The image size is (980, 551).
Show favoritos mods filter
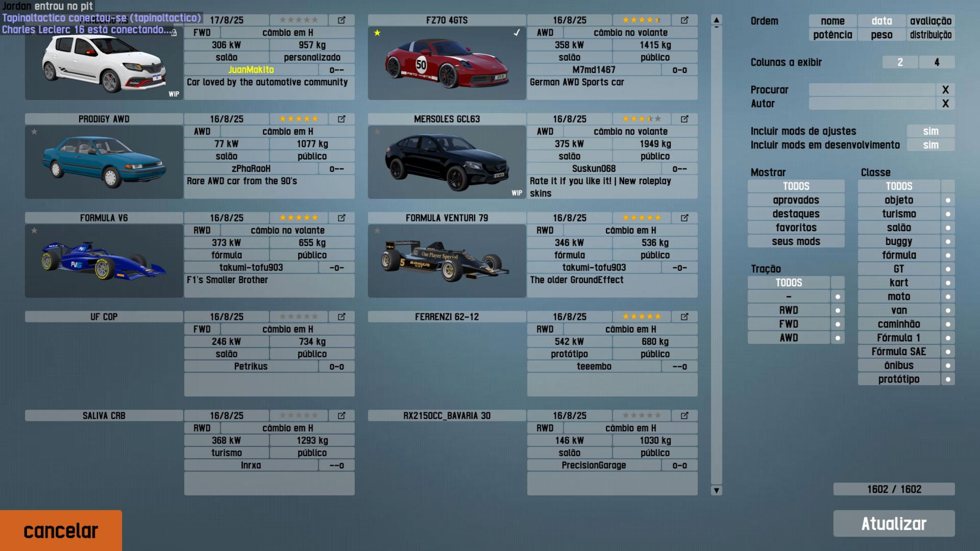(795, 228)
